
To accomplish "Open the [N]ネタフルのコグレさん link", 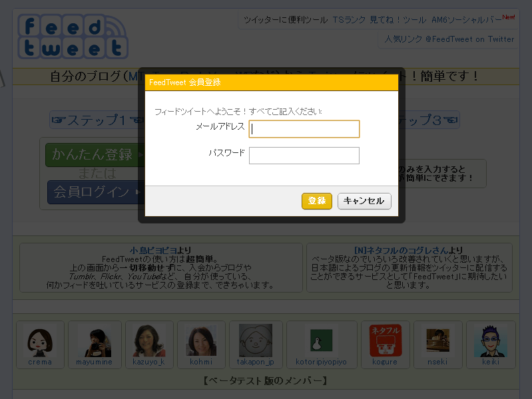I will (401, 250).
